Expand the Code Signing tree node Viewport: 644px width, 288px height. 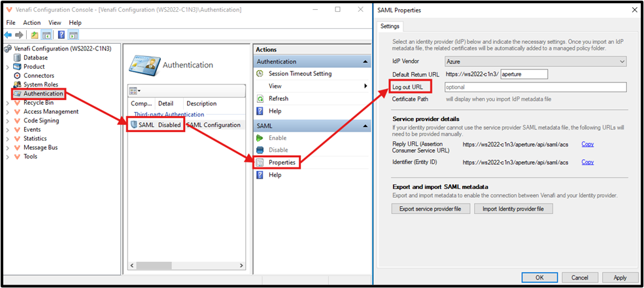tap(8, 120)
